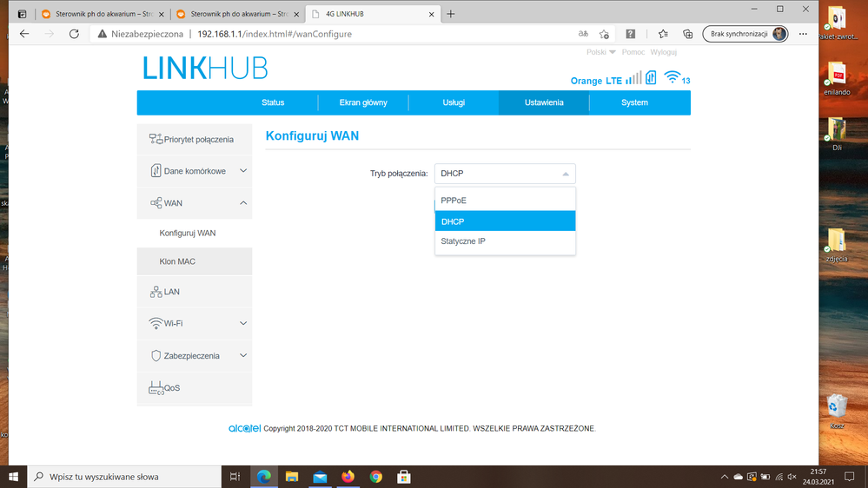Screen dimensions: 868x488
Task: Open the Collections icon
Action: tap(687, 34)
